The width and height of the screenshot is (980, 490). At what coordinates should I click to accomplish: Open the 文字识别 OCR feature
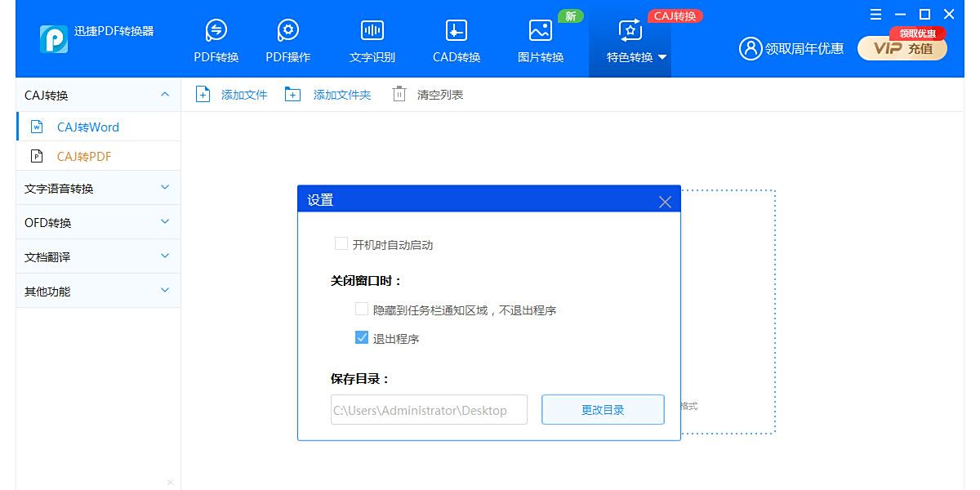tap(372, 38)
